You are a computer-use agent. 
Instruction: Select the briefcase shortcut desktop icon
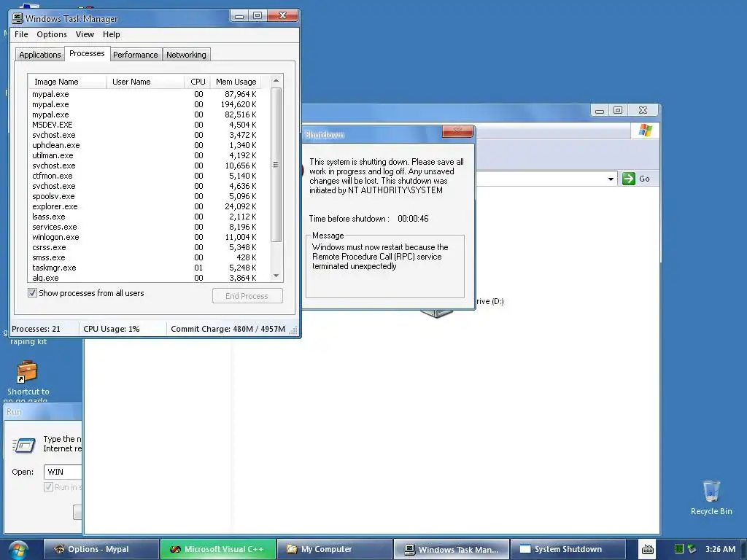27,371
